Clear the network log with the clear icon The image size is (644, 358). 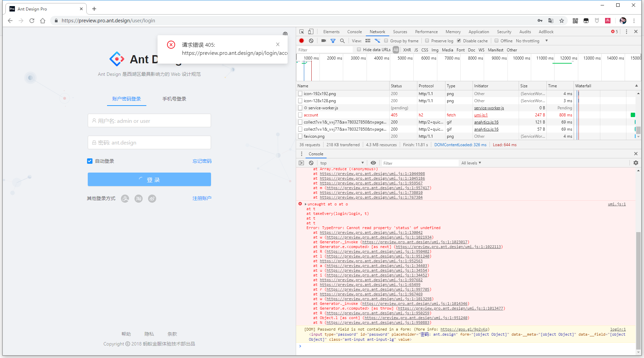tap(311, 41)
